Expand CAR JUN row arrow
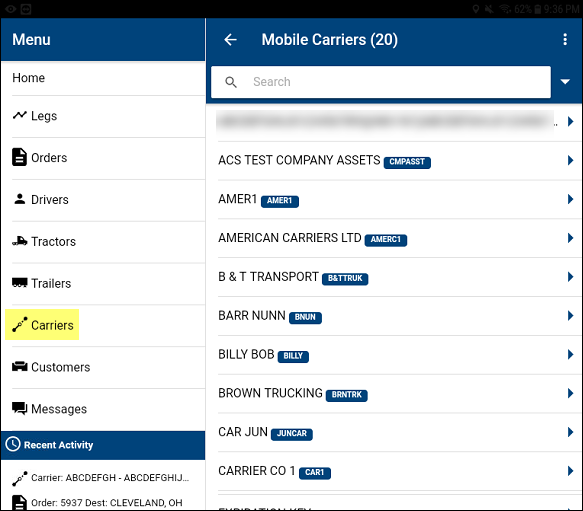The image size is (583, 511). click(570, 432)
